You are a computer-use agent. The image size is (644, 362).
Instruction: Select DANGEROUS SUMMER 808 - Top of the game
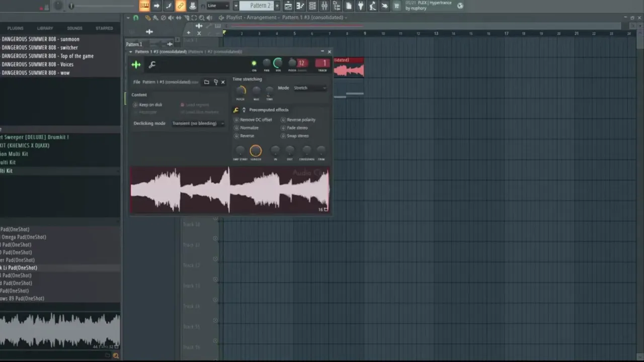[x=47, y=56]
